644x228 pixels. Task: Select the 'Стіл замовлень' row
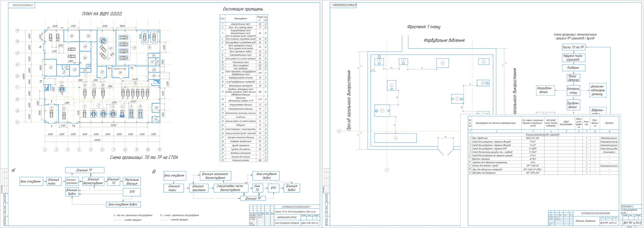point(244,68)
